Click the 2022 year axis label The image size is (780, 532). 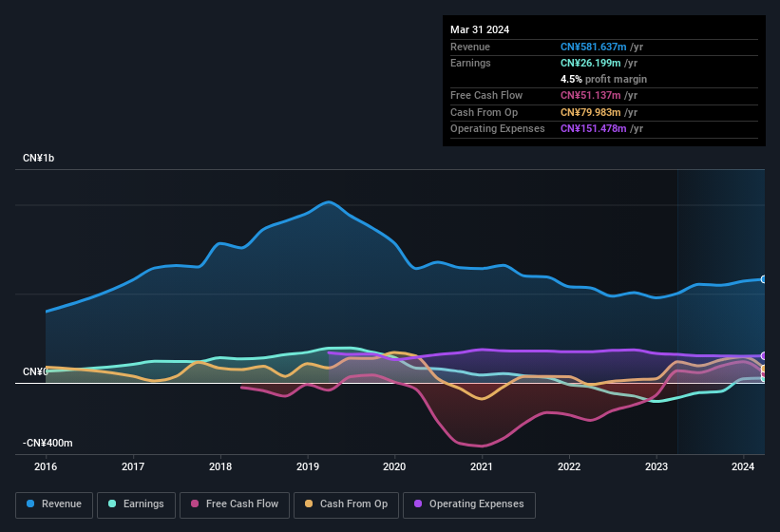(569, 466)
